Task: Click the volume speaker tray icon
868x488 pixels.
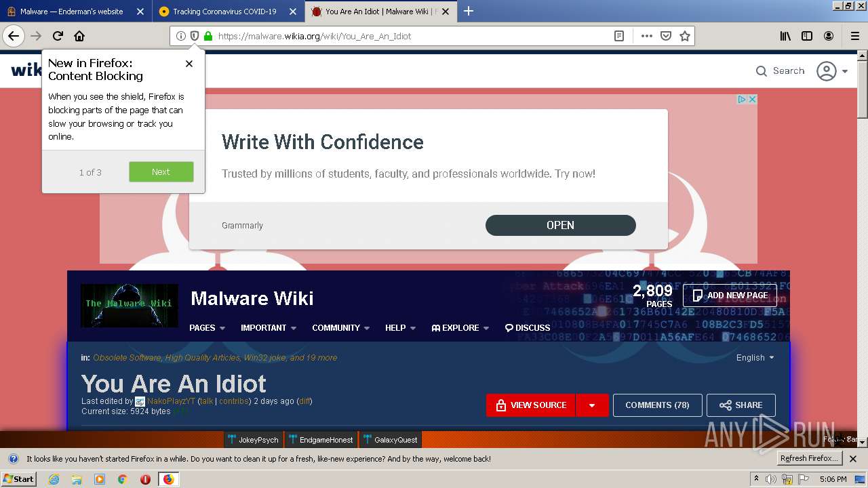Action: (x=771, y=479)
